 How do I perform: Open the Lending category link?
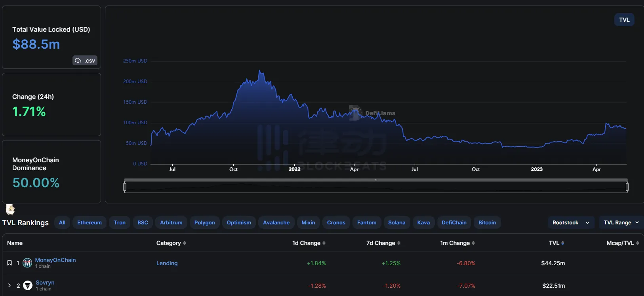(167, 263)
